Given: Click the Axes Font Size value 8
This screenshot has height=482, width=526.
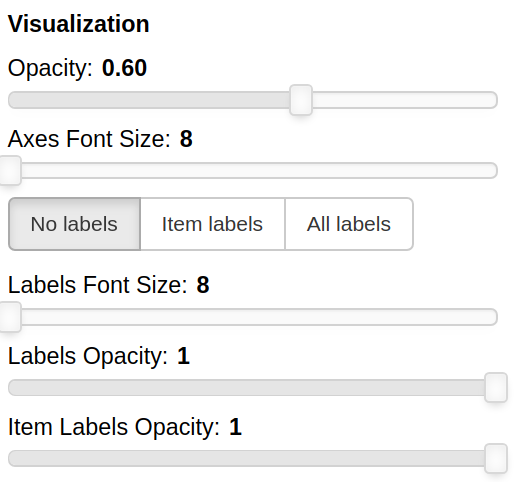Looking at the screenshot, I should tap(186, 139).
